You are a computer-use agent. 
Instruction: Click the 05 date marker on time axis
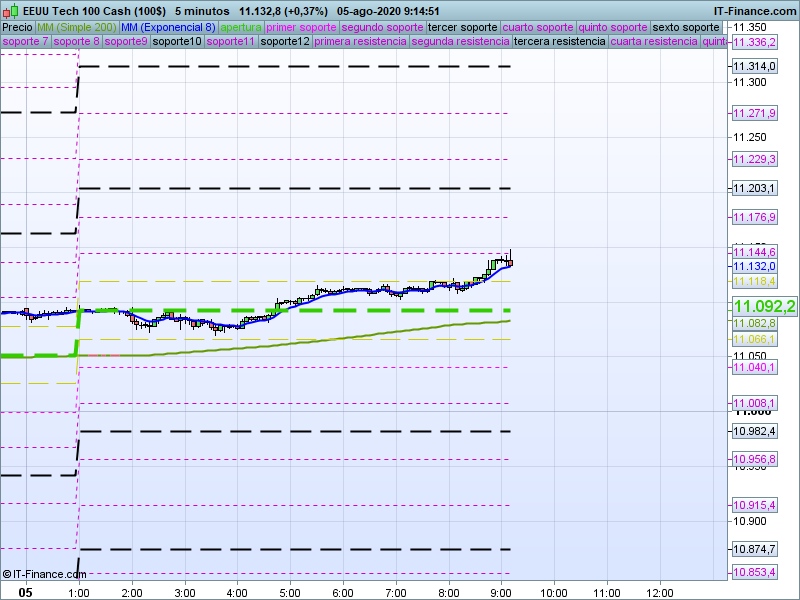[x=25, y=592]
